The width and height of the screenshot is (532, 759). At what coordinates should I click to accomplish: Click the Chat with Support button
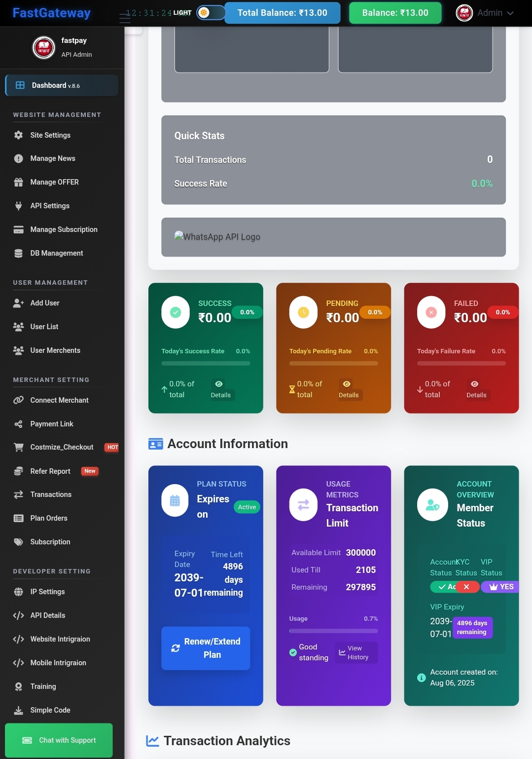pyautogui.click(x=59, y=740)
